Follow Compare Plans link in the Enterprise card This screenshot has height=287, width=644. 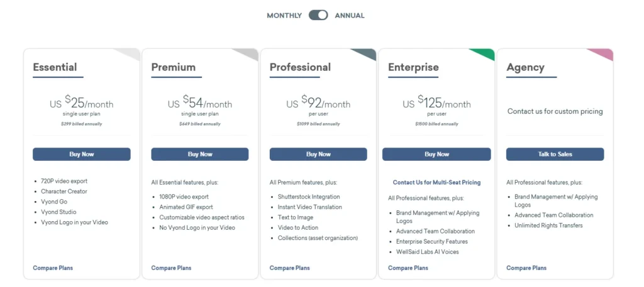408,268
